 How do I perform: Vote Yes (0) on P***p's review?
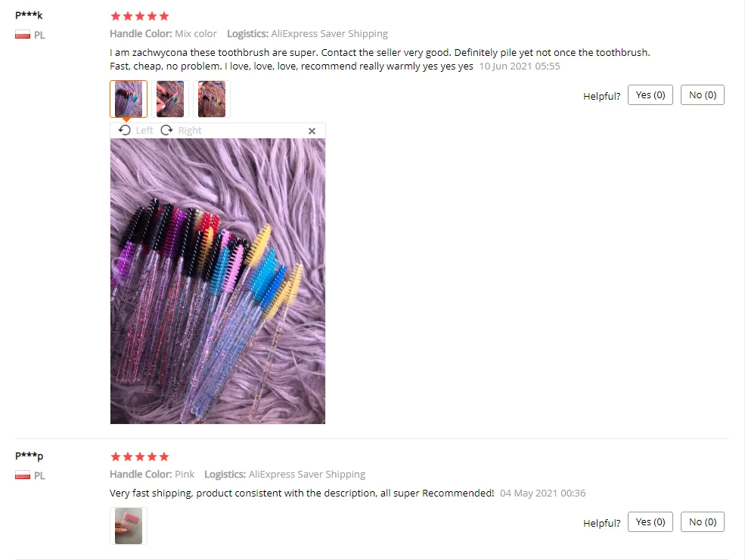tap(650, 521)
